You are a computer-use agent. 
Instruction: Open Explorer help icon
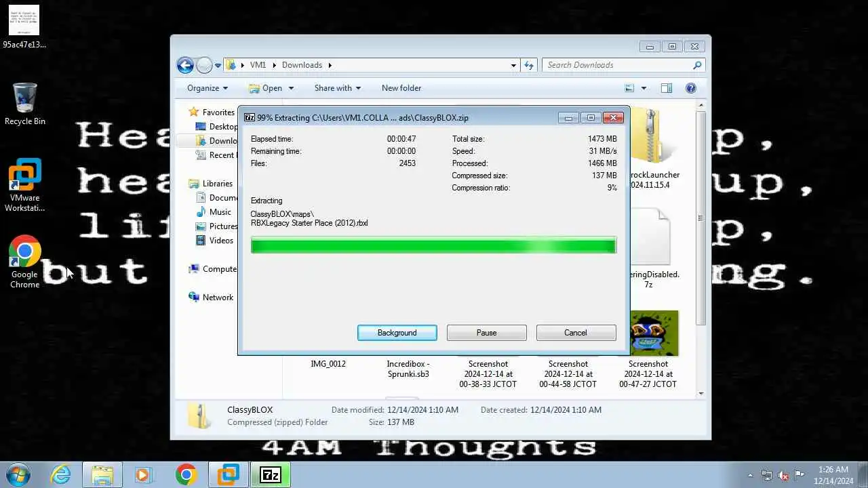click(691, 88)
